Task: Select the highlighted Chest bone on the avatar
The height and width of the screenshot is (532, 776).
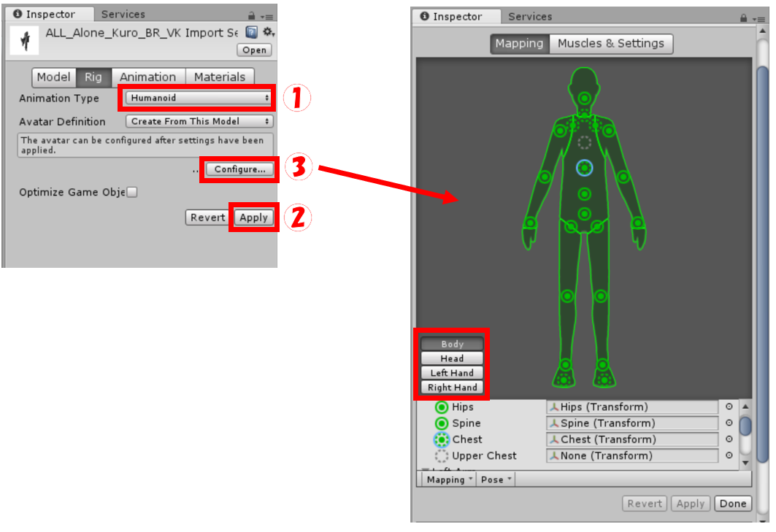Action: pos(584,169)
